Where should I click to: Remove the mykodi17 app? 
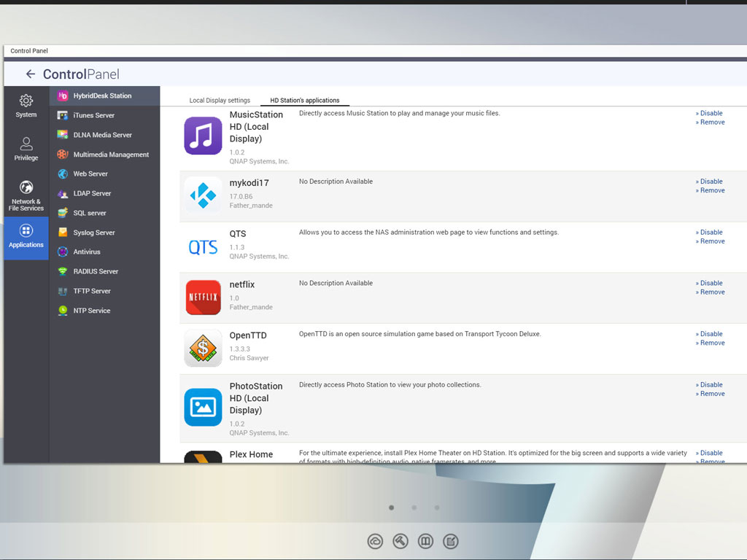click(x=710, y=190)
